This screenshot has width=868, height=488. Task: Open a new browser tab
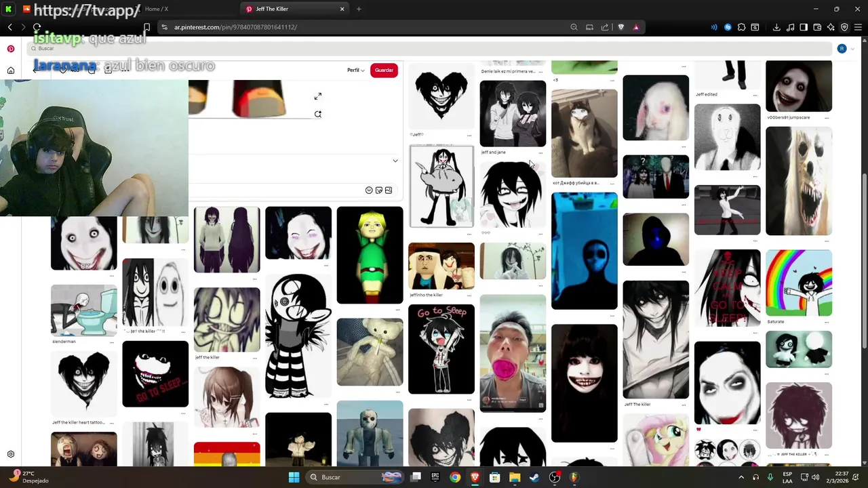(359, 9)
